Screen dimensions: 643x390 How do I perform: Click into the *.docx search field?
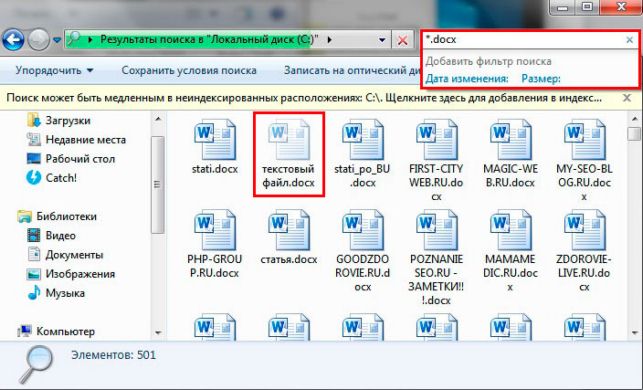click(x=523, y=40)
